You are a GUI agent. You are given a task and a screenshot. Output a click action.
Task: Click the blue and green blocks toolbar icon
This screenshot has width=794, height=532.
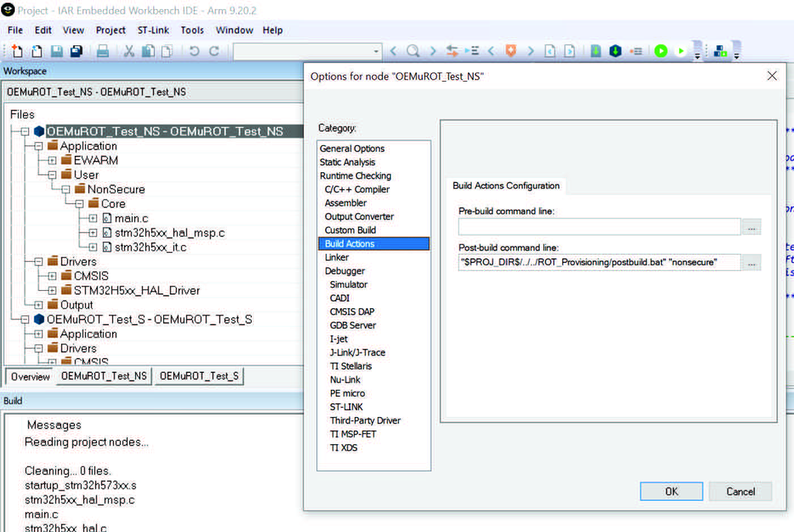tap(720, 52)
